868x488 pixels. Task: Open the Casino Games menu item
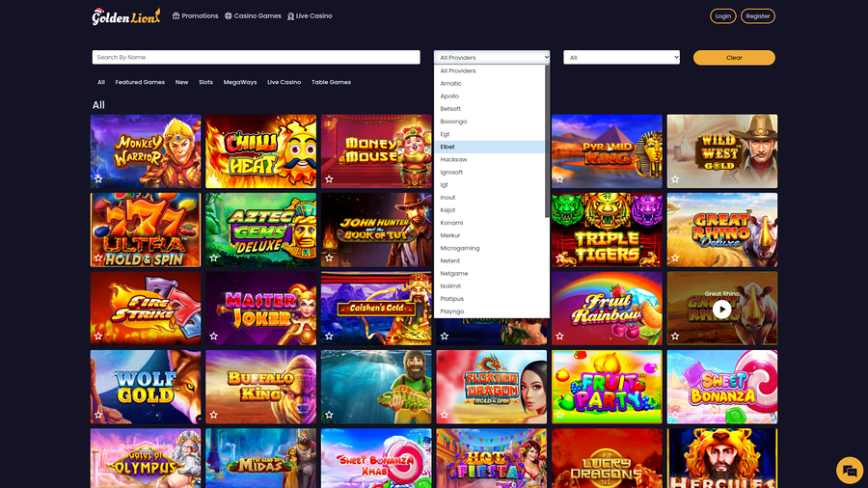click(253, 16)
